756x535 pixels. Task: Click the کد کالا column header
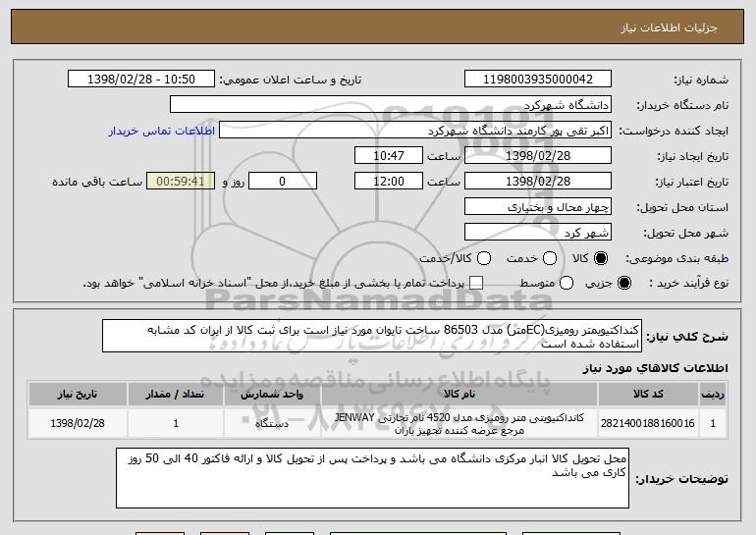[x=648, y=395]
